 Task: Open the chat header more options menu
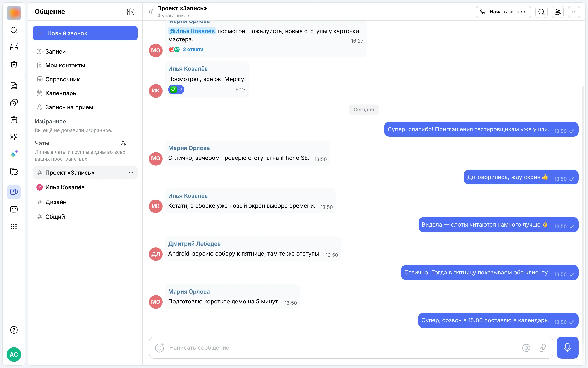[x=574, y=12]
